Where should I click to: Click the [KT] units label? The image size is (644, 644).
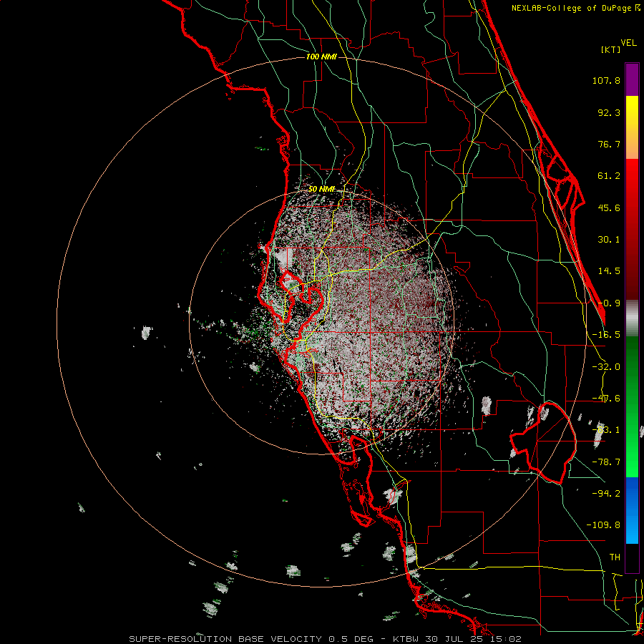tap(610, 49)
